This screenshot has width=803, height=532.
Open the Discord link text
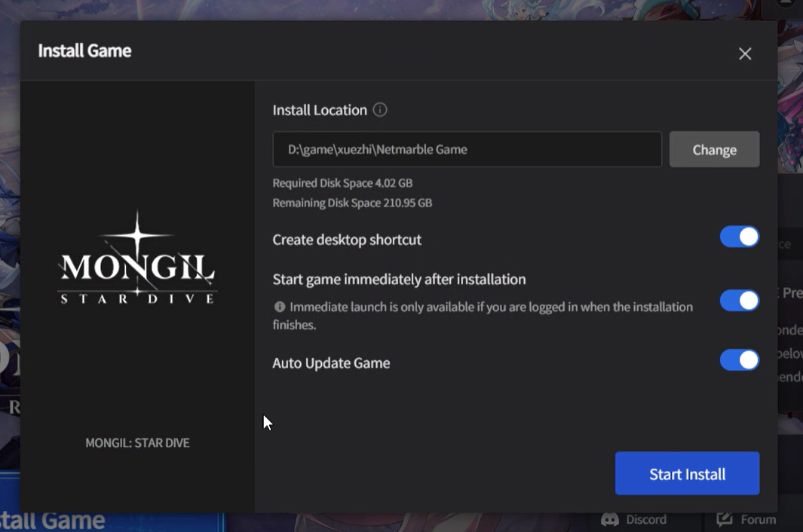(645, 519)
